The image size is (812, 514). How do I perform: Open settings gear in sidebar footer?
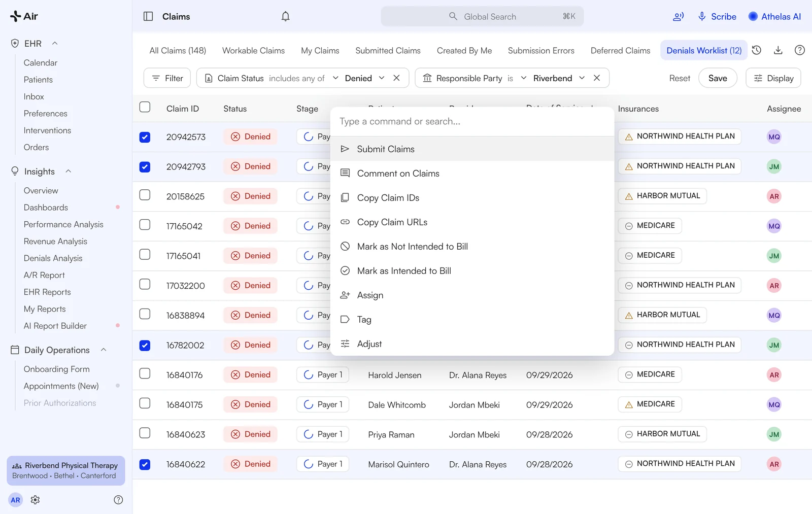point(35,500)
